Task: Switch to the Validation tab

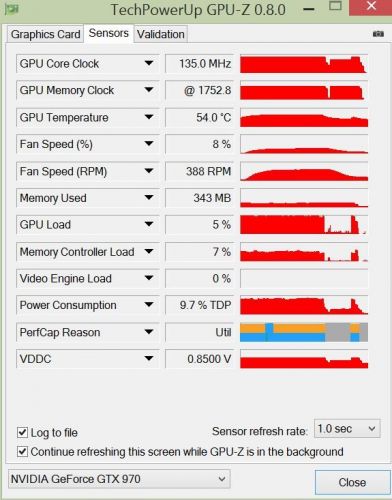Action: click(161, 34)
